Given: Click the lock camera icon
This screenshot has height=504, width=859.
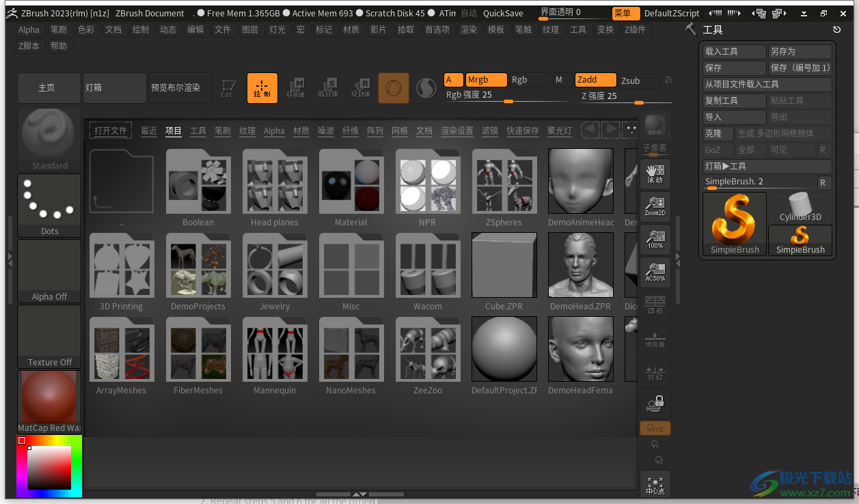Looking at the screenshot, I should [655, 404].
